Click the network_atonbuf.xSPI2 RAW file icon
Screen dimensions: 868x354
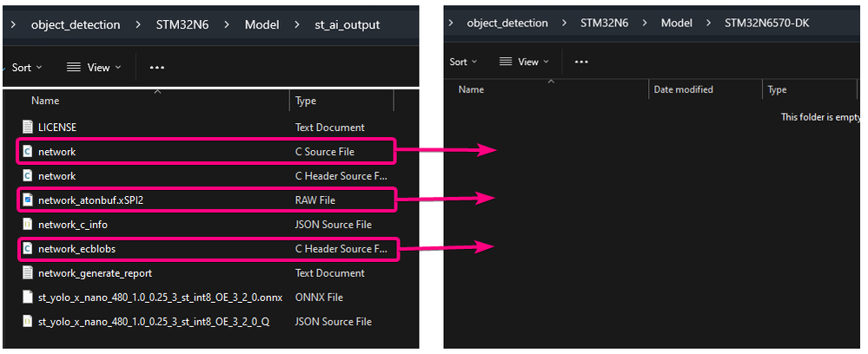coord(27,200)
